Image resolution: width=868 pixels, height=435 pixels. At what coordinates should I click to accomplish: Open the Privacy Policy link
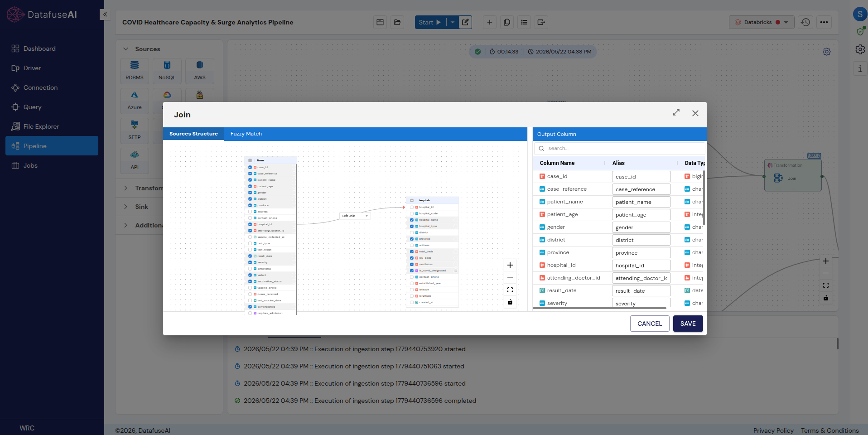coord(773,430)
